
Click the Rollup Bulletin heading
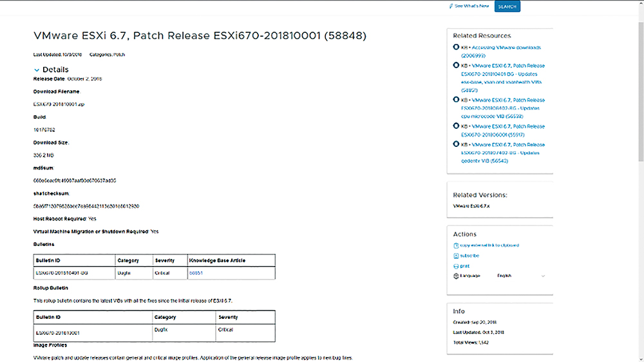pos(50,288)
